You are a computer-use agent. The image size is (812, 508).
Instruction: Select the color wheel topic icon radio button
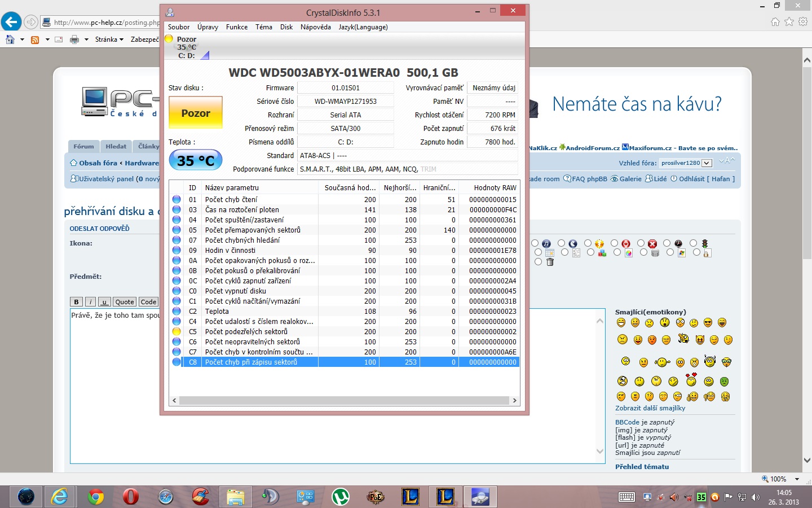coord(617,252)
